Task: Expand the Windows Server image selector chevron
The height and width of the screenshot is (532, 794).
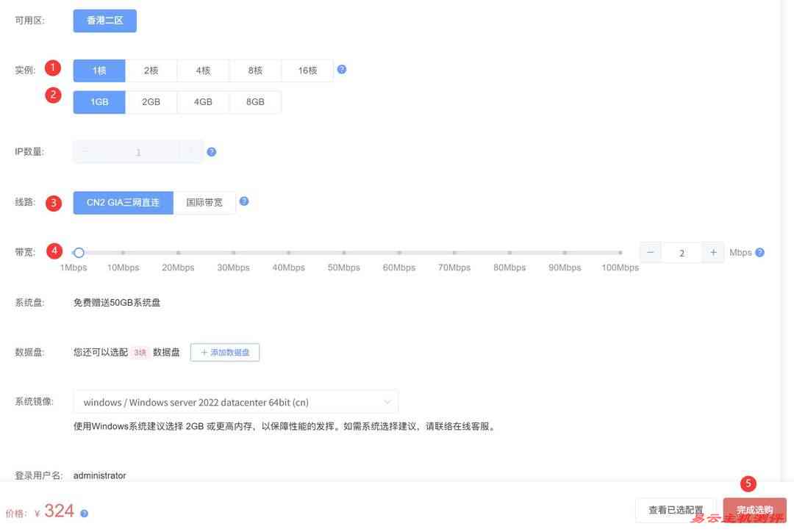Action: [387, 401]
